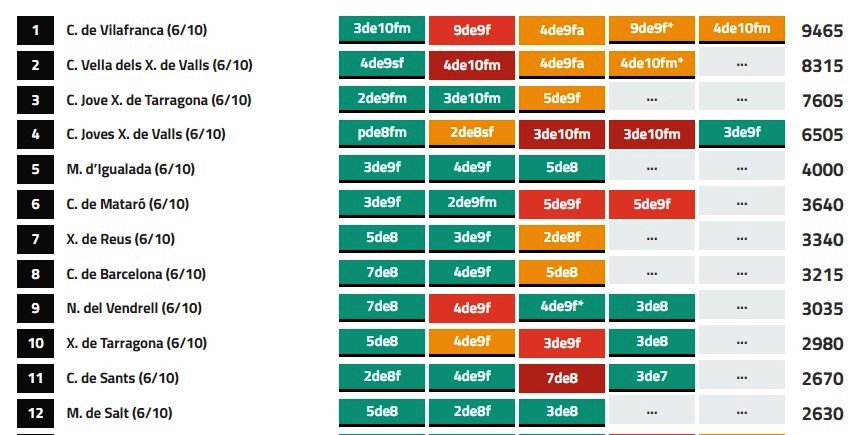The height and width of the screenshot is (435, 863).
Task: Click the dark red 4de10fm cell, Vella de Valls row
Action: 471,66
